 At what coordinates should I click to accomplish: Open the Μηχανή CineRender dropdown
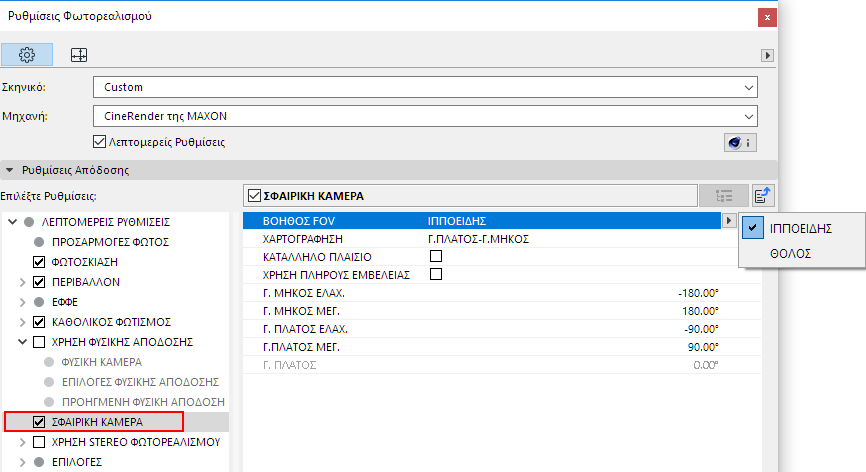425,116
